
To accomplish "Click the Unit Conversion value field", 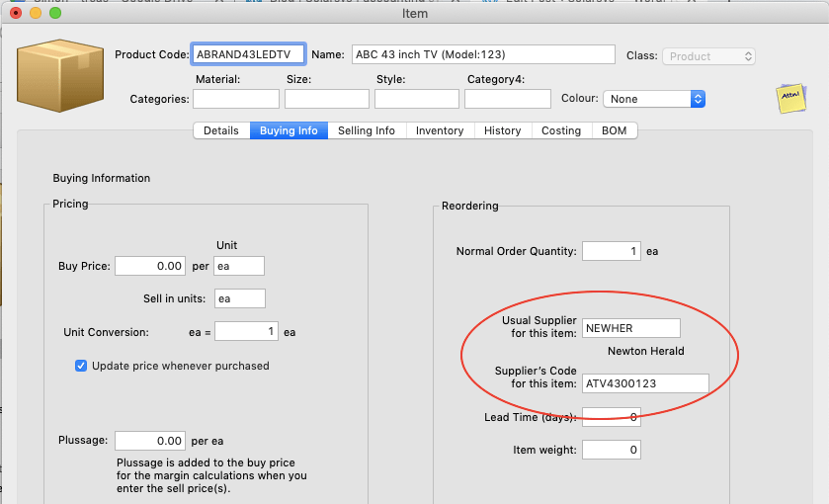I will tap(246, 332).
